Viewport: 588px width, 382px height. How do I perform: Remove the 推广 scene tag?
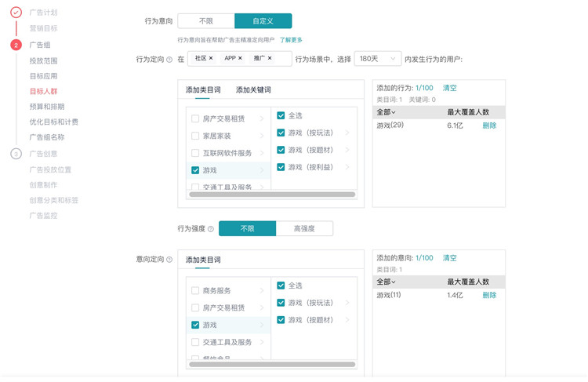pyautogui.click(x=270, y=59)
